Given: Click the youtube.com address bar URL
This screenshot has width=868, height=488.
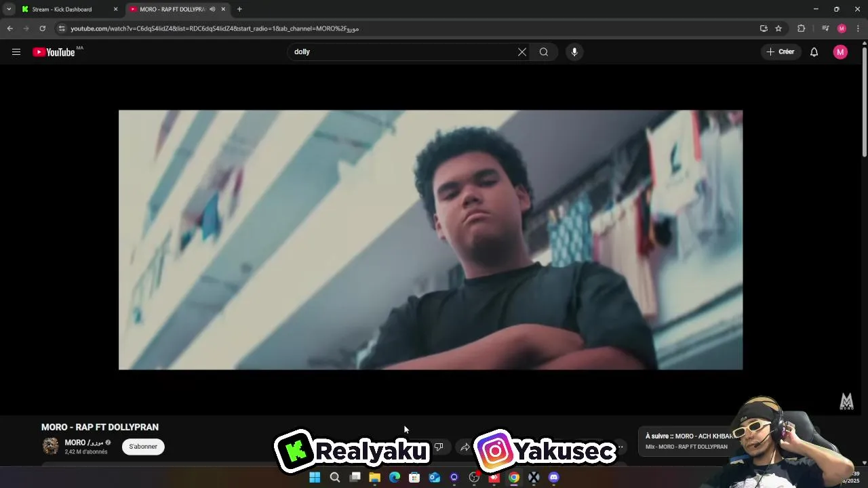Looking at the screenshot, I should (214, 28).
